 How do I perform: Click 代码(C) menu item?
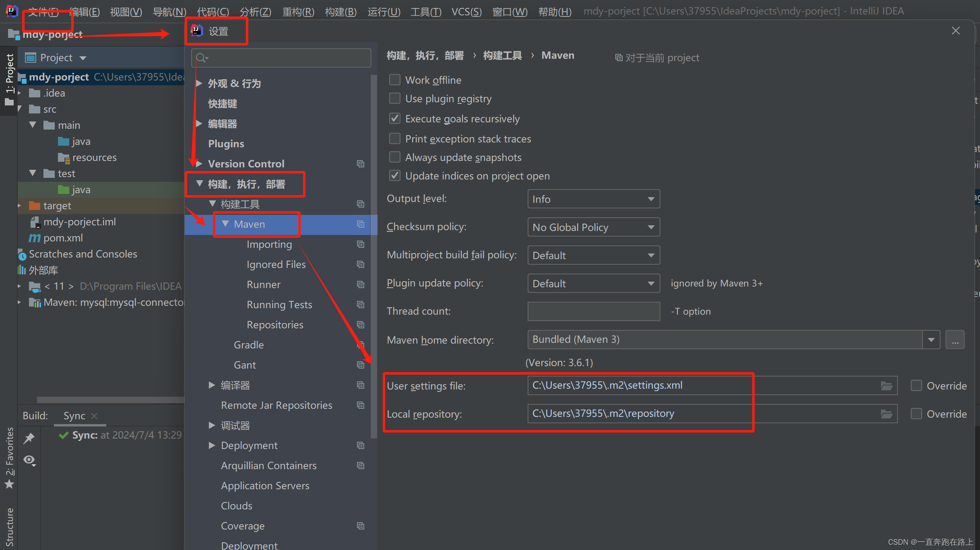[x=212, y=11]
